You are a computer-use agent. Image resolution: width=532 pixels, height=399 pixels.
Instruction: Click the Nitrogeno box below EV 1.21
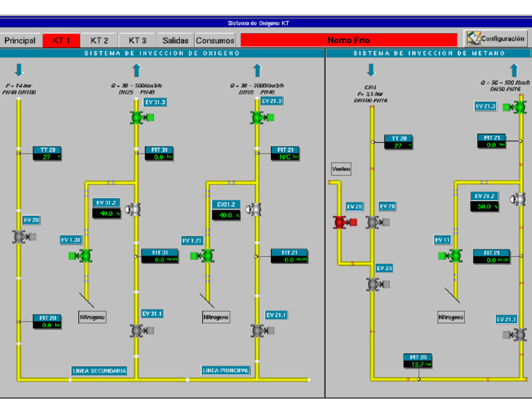pyautogui.click(x=216, y=317)
